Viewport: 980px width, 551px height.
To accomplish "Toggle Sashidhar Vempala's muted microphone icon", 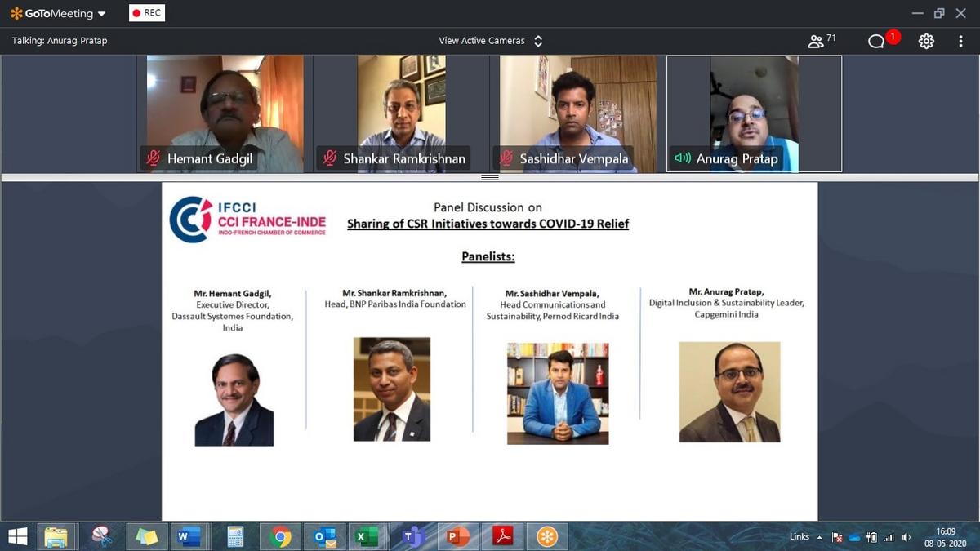I will [x=506, y=158].
